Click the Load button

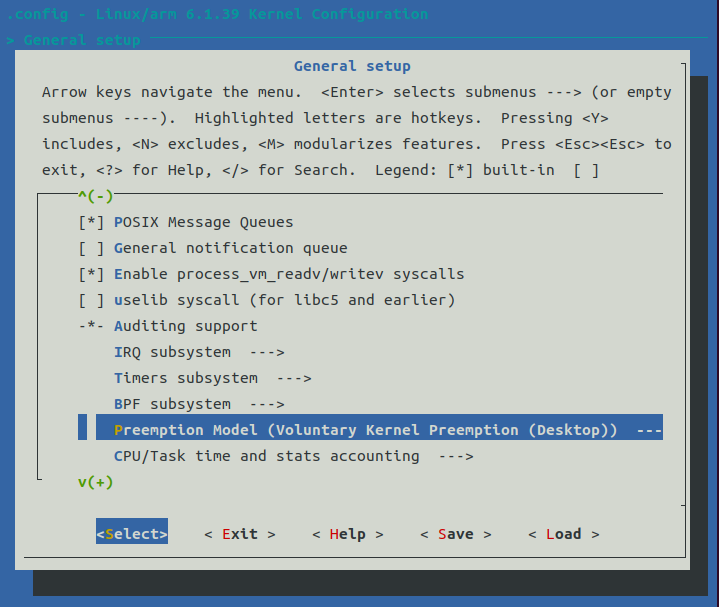(564, 535)
